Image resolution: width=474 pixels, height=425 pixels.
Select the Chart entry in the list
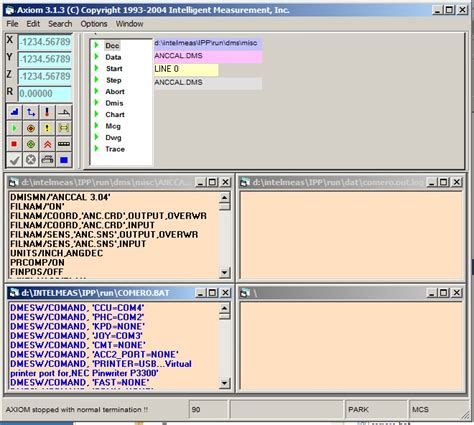coord(115,115)
